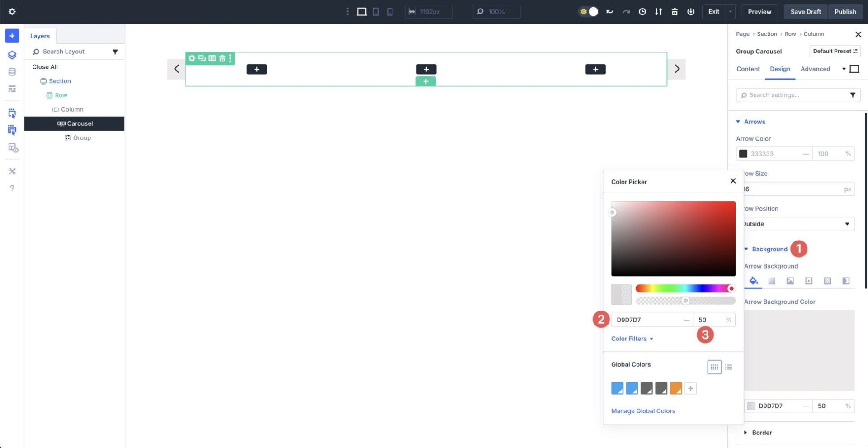This screenshot has height=448, width=868.
Task: Select the image background type for Arrow Background
Action: coord(790,281)
